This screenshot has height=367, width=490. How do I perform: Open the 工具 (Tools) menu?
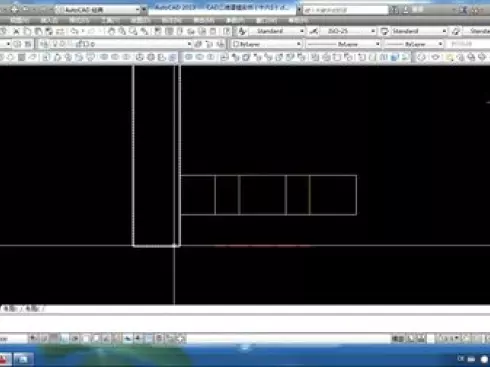[x=110, y=20]
